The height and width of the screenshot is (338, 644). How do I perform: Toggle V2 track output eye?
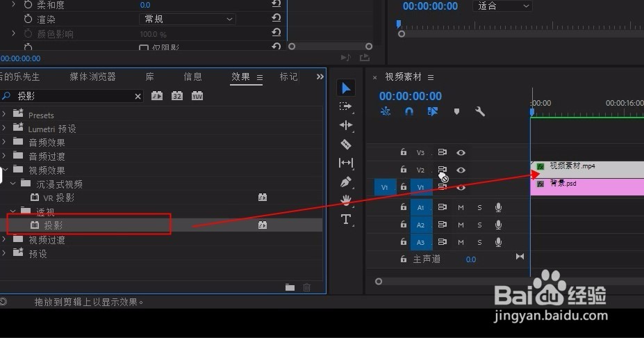click(461, 170)
